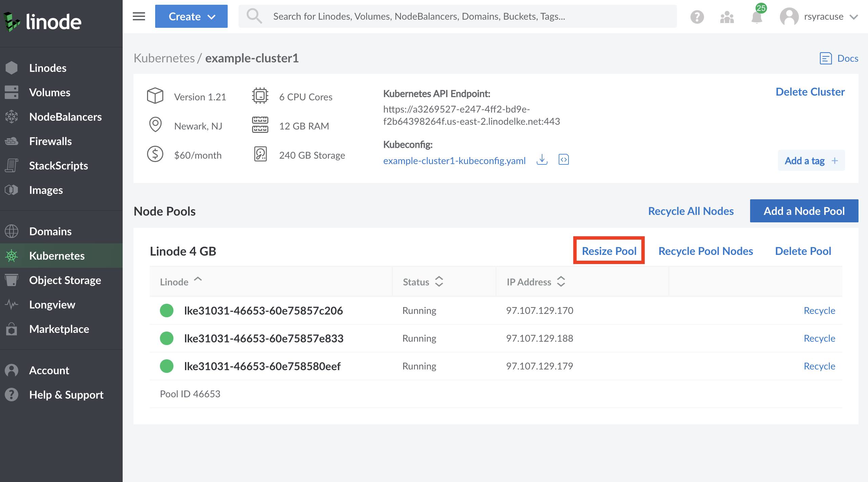Click the Resize Pool button
868x482 pixels.
click(x=609, y=251)
